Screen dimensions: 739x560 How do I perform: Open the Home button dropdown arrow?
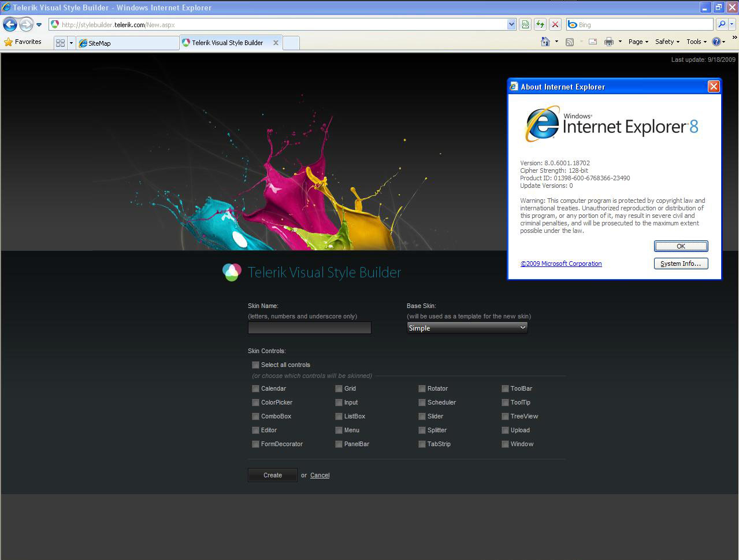556,42
